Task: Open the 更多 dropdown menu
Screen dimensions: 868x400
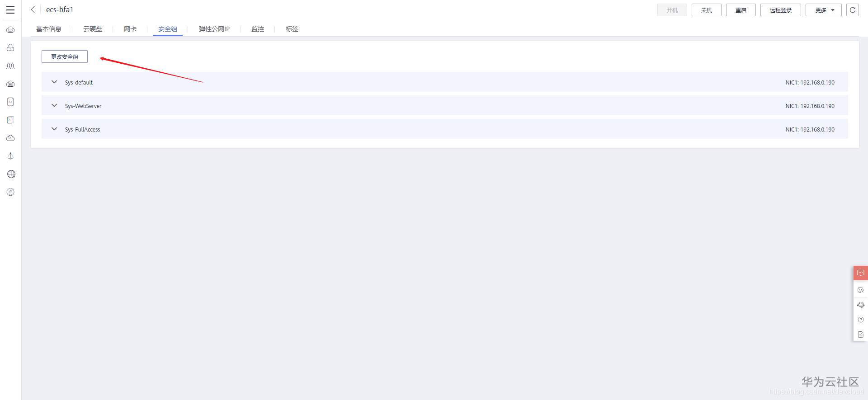Action: coord(824,10)
